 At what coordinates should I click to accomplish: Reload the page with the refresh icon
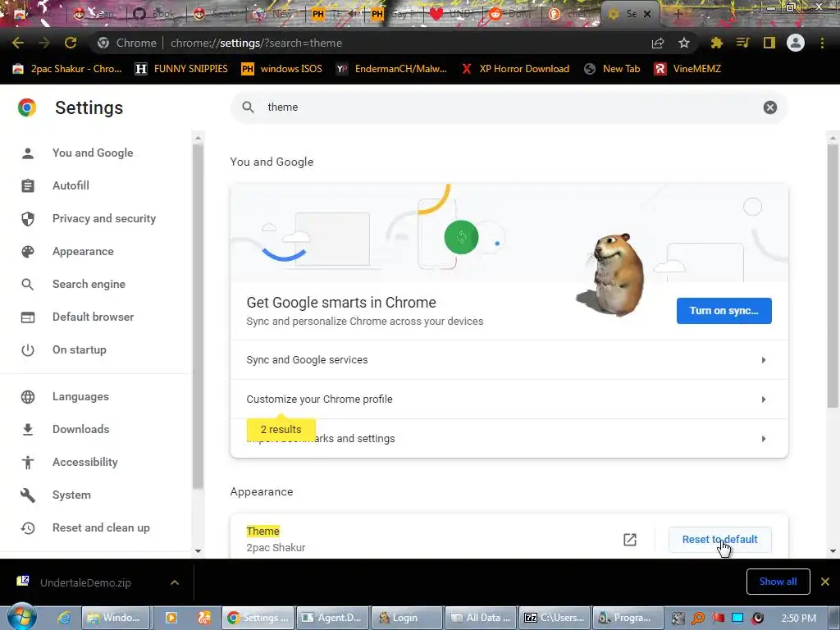[71, 43]
